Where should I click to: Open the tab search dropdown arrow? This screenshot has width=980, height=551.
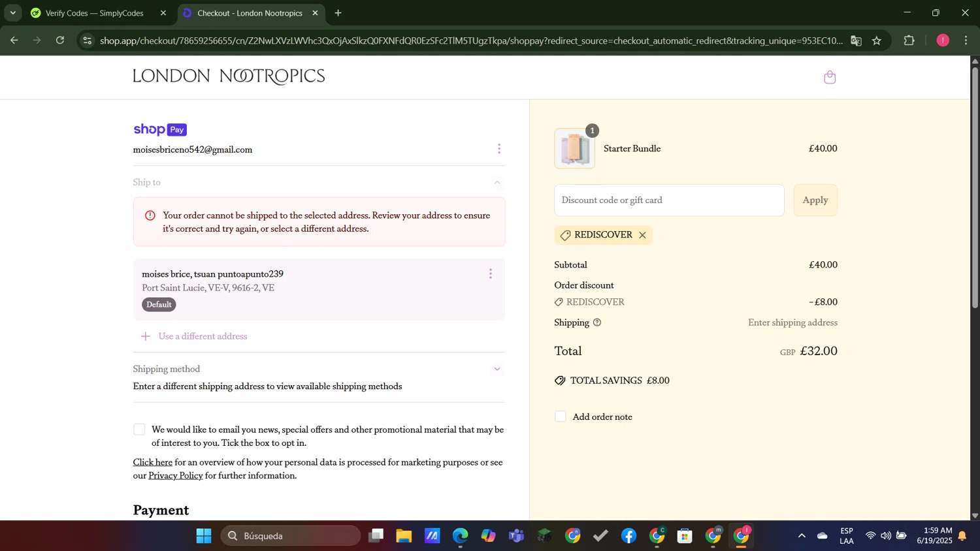(x=12, y=13)
